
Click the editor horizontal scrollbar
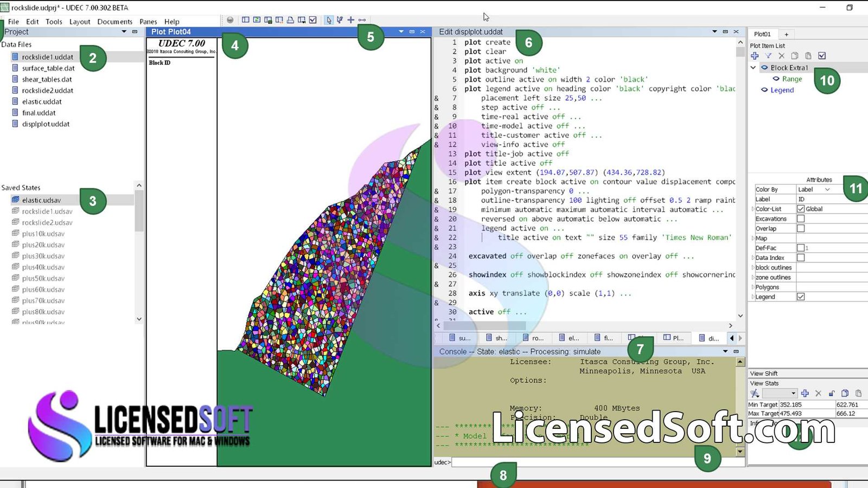[484, 326]
